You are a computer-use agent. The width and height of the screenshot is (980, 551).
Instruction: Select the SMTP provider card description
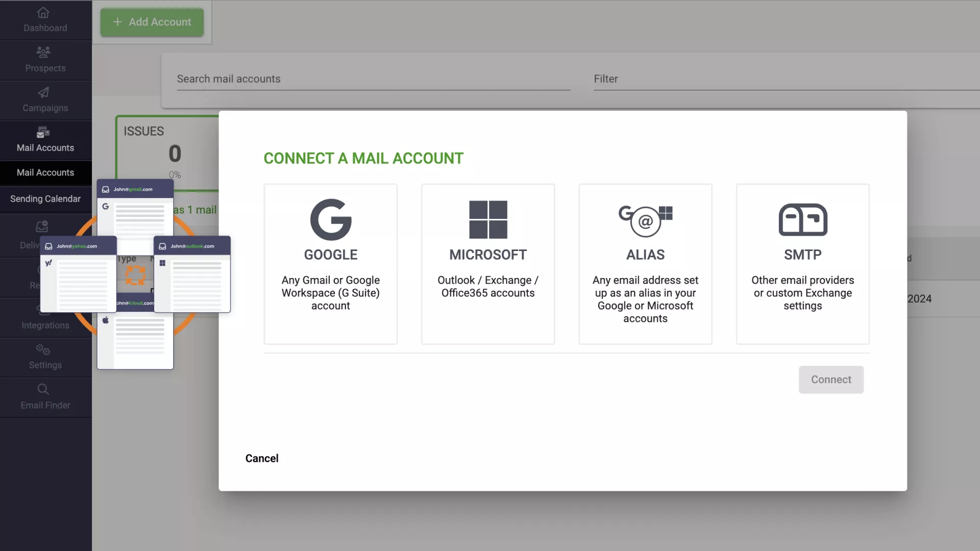[x=802, y=293]
